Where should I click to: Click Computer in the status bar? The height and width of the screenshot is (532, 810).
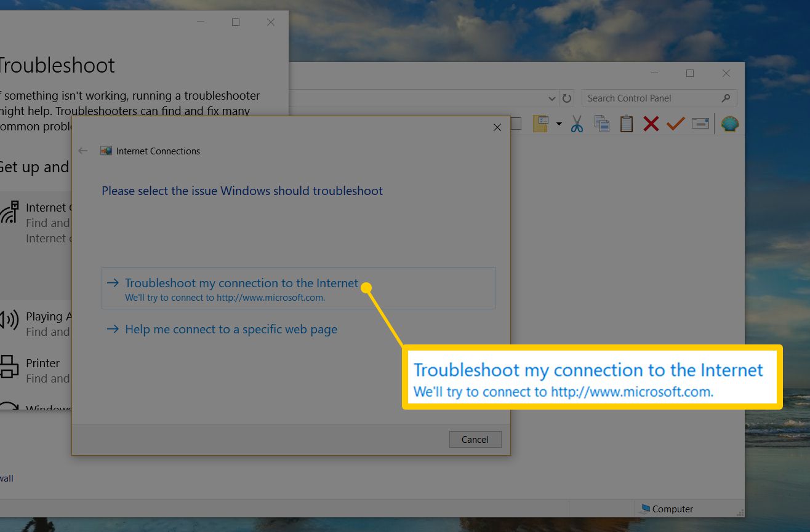pyautogui.click(x=667, y=509)
